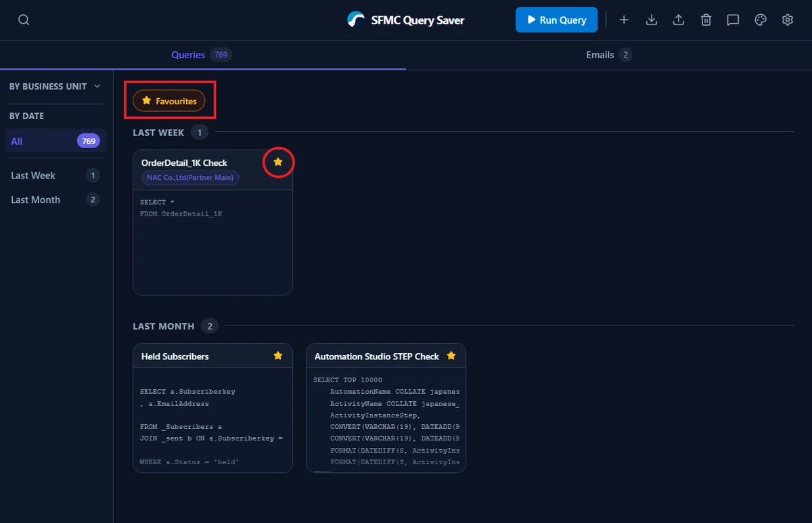Open the feedback chat bubble icon
Image resolution: width=812 pixels, height=523 pixels.
coord(733,20)
